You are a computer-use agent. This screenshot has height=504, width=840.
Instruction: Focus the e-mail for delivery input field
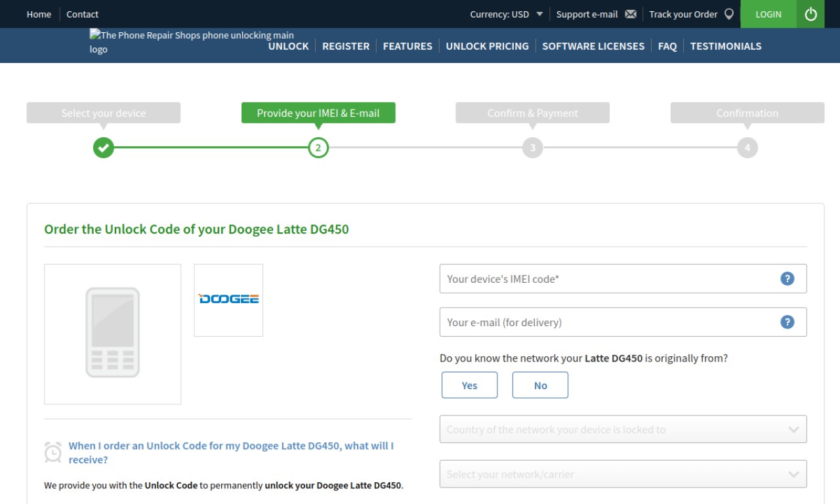(623, 322)
